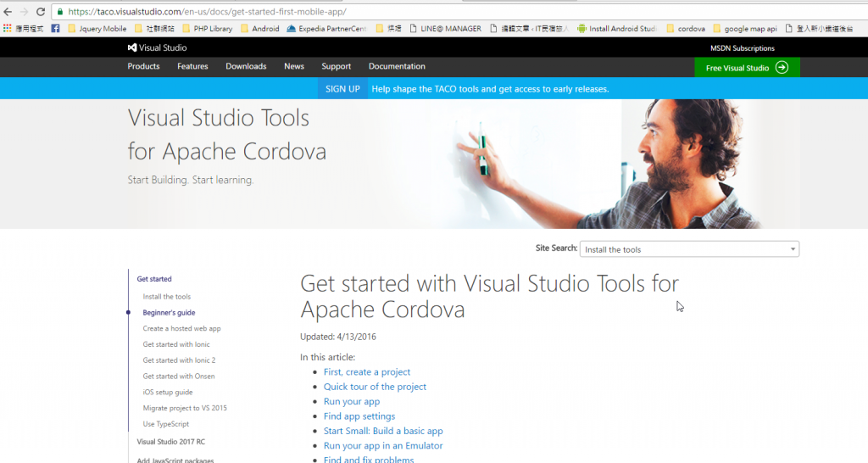Open the cordova bookmark folder
The image size is (868, 463).
686,28
